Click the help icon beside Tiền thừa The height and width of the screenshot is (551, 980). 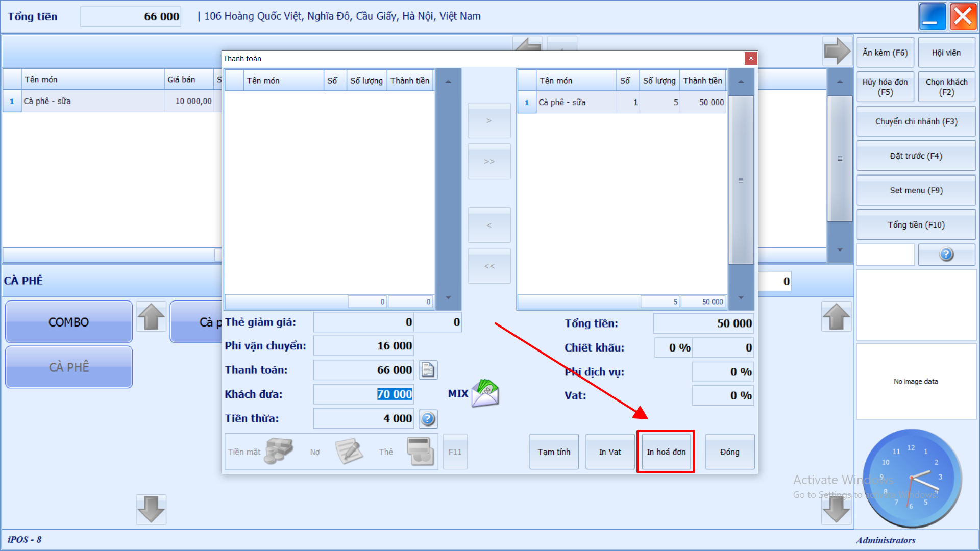pos(428,419)
